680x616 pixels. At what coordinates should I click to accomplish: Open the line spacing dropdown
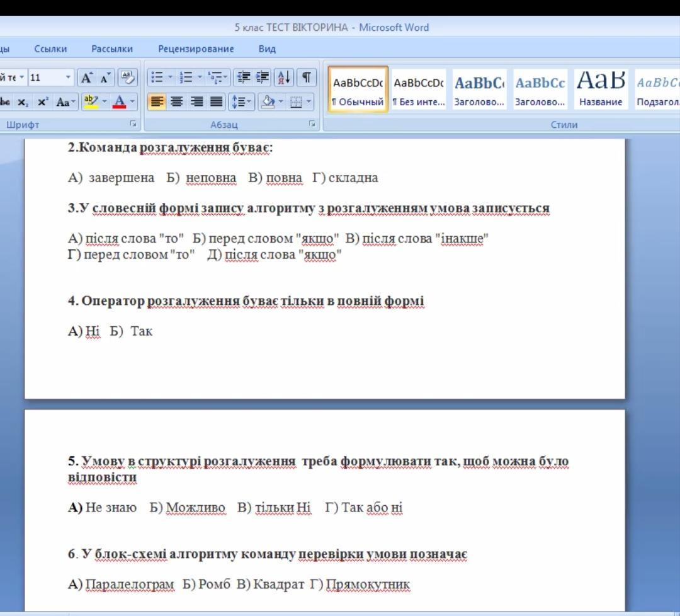[x=241, y=101]
